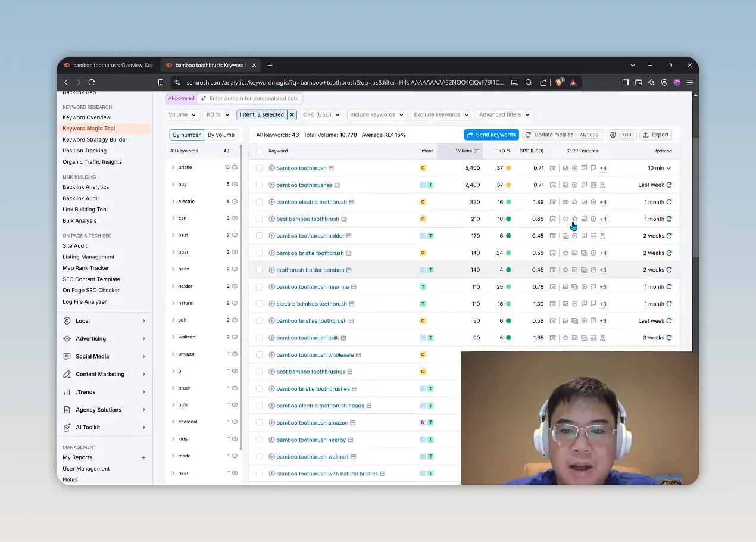Screen dimensions: 756x542
Task: Open Keyword Overview in sidebar
Action: click(87, 117)
